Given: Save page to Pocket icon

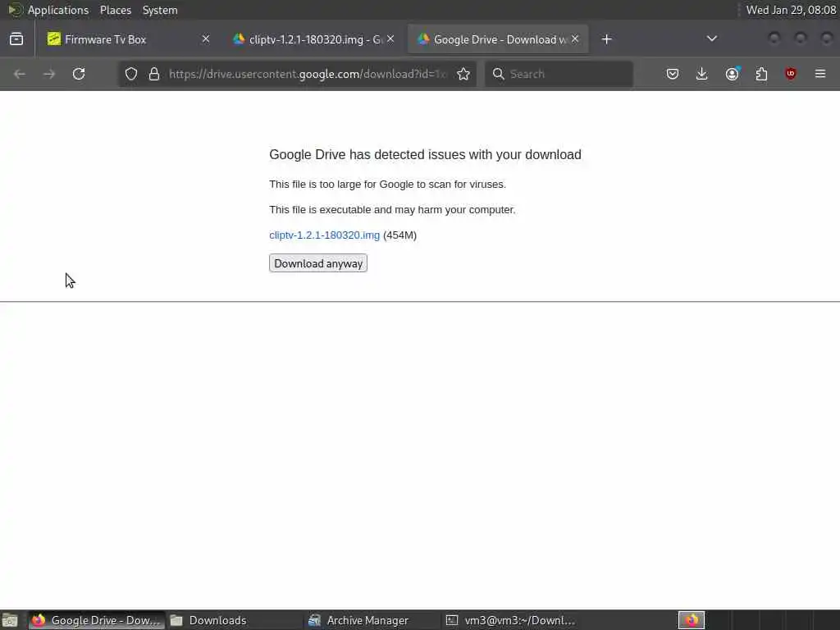Looking at the screenshot, I should [x=673, y=74].
